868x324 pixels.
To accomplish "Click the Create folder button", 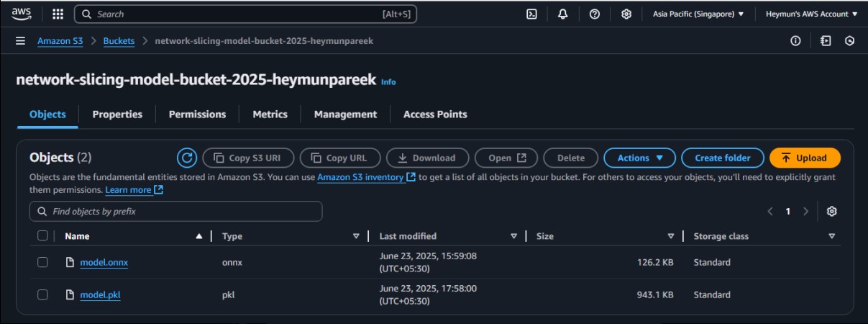I will (722, 158).
